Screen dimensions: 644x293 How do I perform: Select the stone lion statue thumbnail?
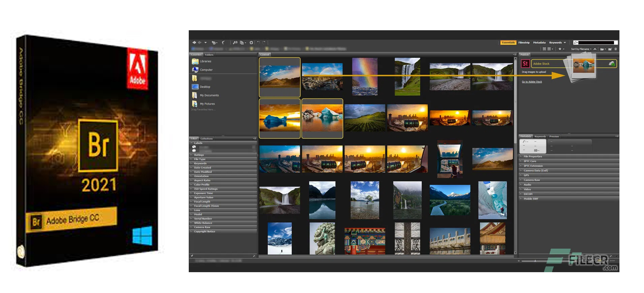[322, 238]
